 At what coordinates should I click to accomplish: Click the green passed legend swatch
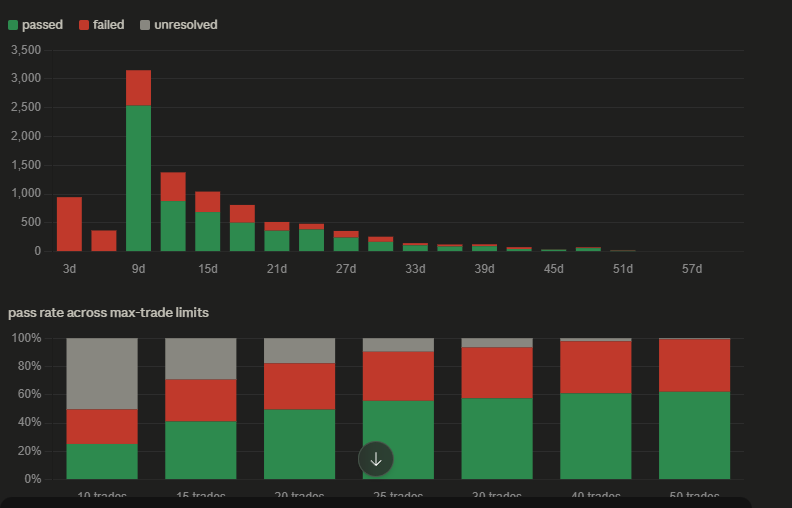[13, 25]
